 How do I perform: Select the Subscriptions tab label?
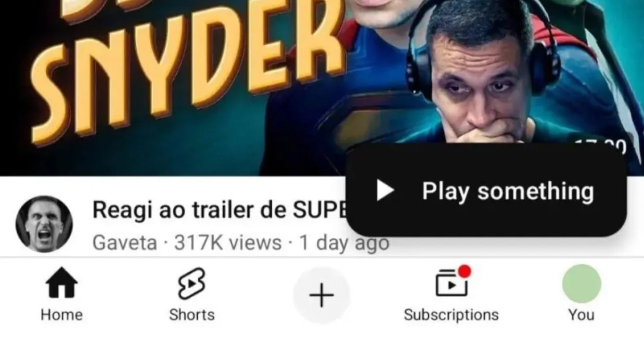pos(452,315)
